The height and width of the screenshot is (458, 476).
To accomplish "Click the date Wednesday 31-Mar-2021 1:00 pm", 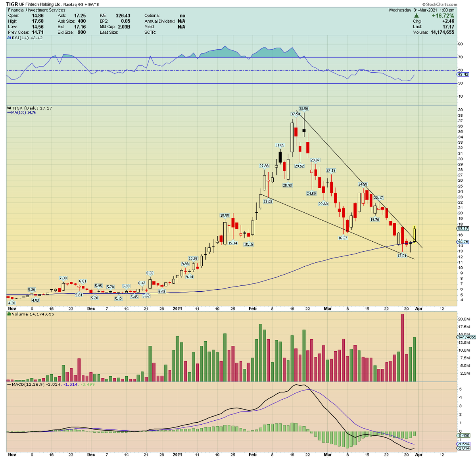I will coord(422,10).
